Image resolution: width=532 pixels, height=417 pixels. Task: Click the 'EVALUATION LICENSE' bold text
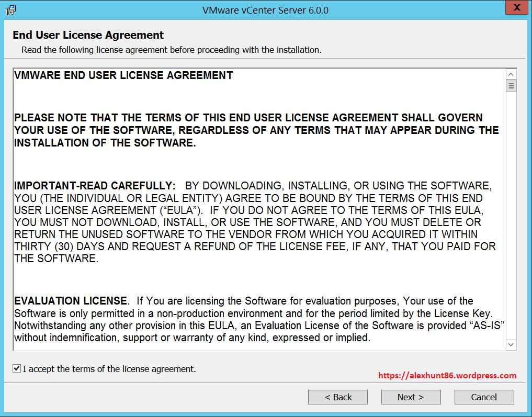[71, 301]
